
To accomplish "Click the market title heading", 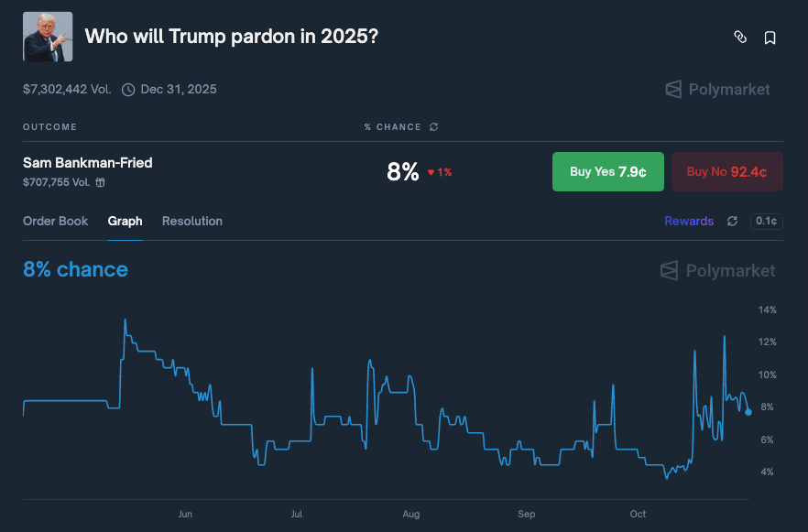I will click(x=232, y=38).
